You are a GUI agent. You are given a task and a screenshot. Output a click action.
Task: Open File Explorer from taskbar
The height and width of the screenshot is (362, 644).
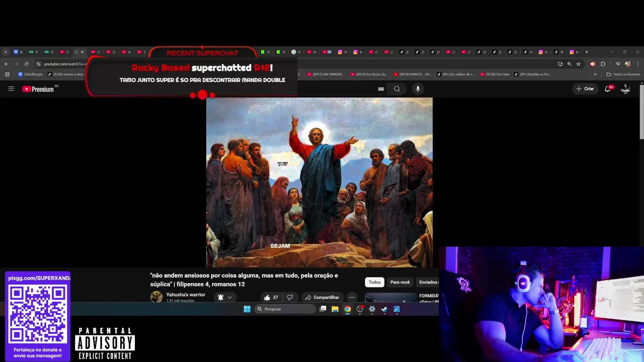(335, 309)
